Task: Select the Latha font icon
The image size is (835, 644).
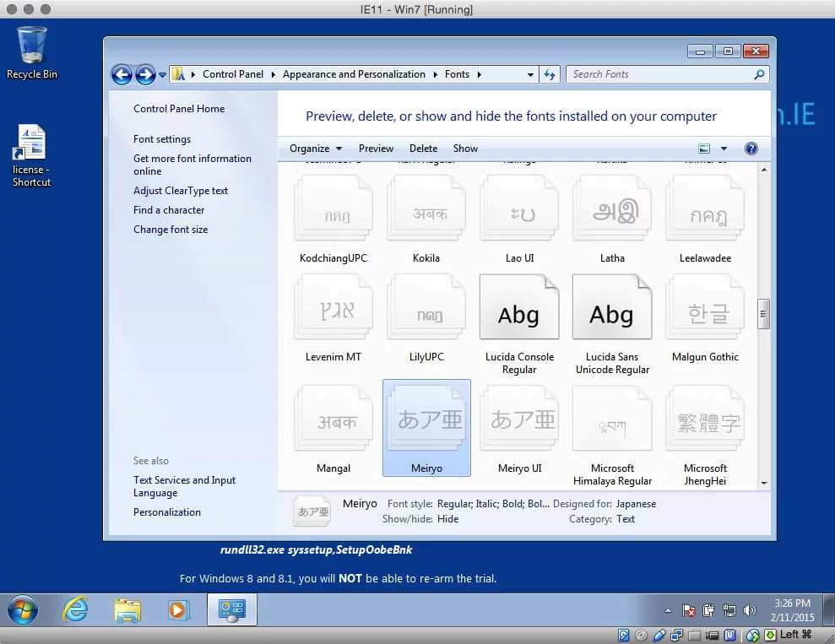Action: (612, 208)
